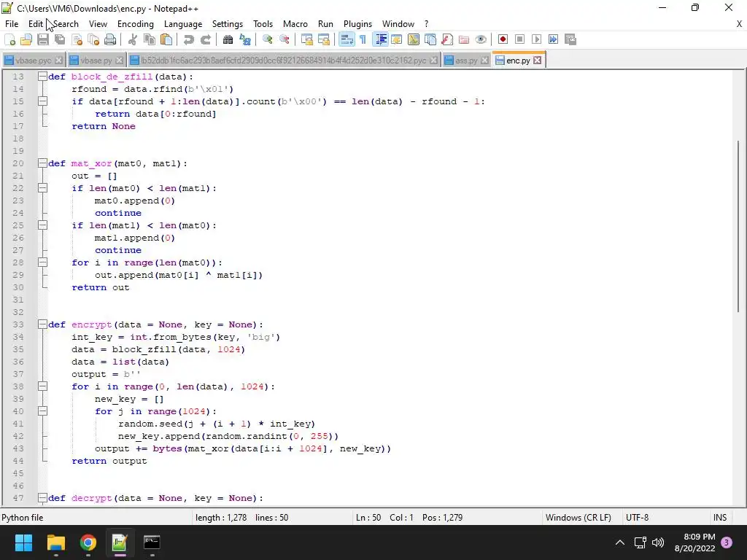Collapse the fold at line 15 if statement
The image size is (747, 560).
42,101
